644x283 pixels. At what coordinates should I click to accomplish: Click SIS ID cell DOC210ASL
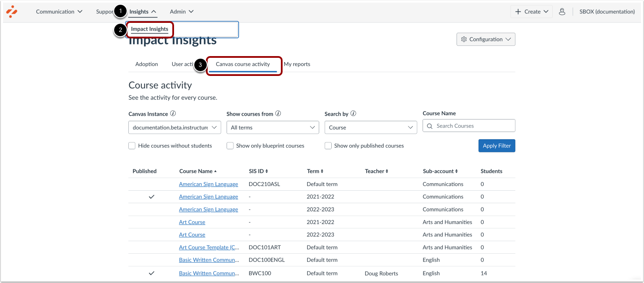pos(264,184)
